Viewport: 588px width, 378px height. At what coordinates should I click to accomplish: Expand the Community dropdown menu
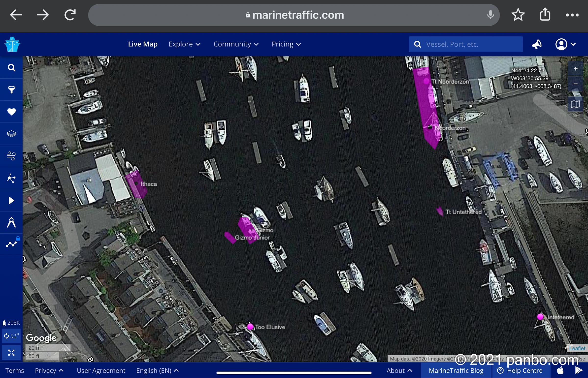point(236,45)
